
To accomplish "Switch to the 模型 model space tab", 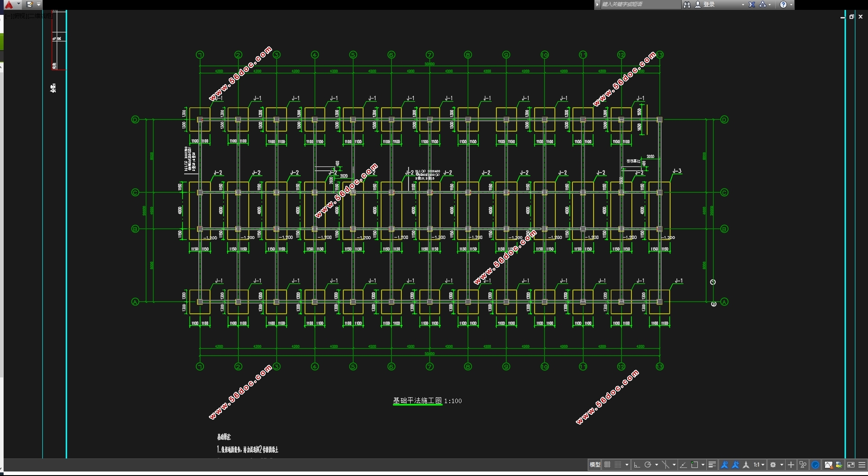I will click(x=595, y=465).
